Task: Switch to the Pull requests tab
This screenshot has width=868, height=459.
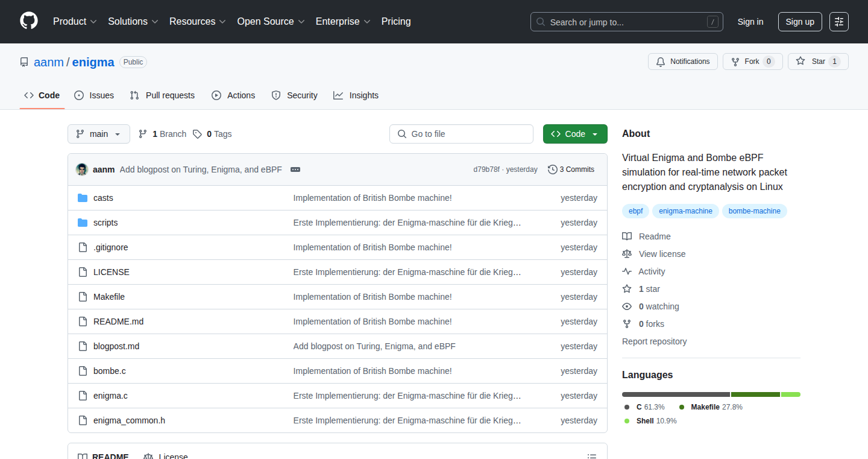Action: click(x=162, y=95)
